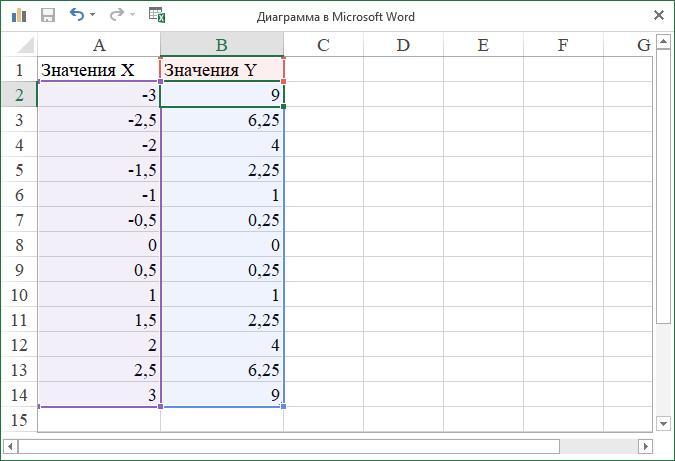Expand the Redo history dropdown arrow
The height and width of the screenshot is (461, 675).
coord(132,16)
